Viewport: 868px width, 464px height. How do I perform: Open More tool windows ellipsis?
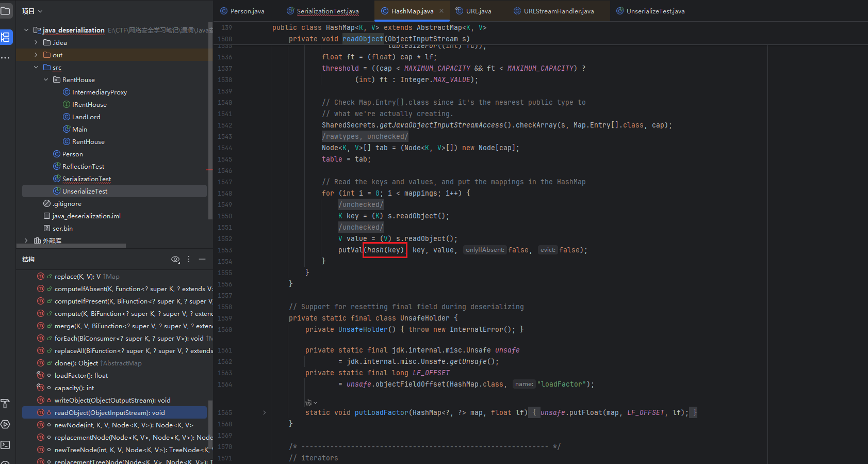click(x=6, y=57)
